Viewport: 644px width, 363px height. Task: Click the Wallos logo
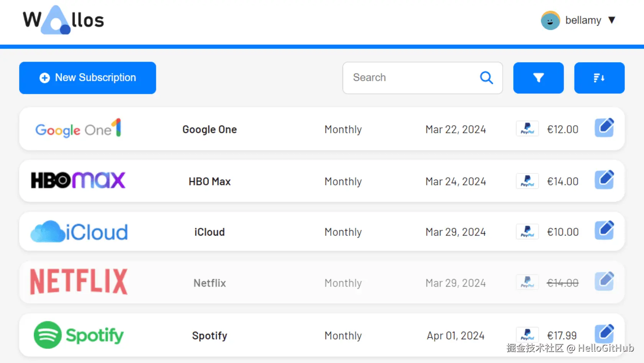(64, 20)
